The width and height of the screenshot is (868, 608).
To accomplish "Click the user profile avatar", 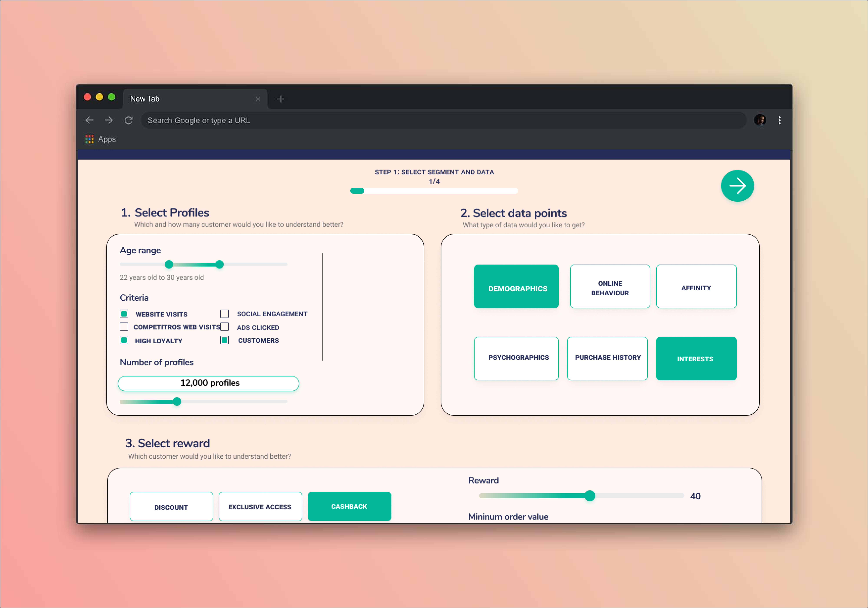I will (760, 120).
